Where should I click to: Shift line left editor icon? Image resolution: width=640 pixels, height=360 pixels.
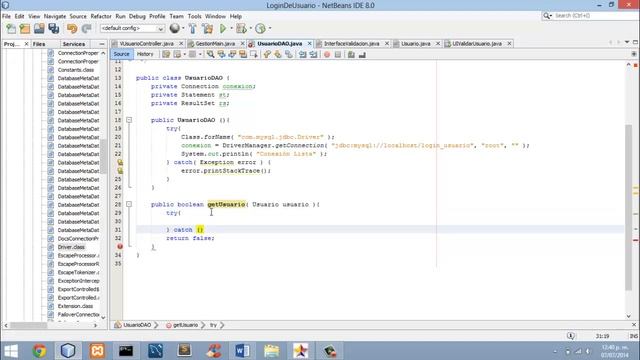coord(302,54)
